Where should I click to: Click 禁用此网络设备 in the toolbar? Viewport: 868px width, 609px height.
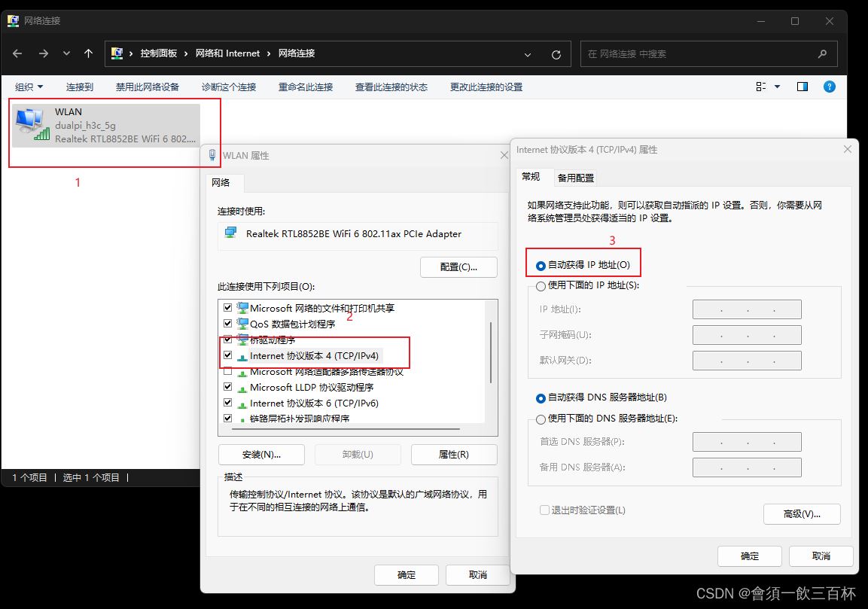[x=148, y=87]
